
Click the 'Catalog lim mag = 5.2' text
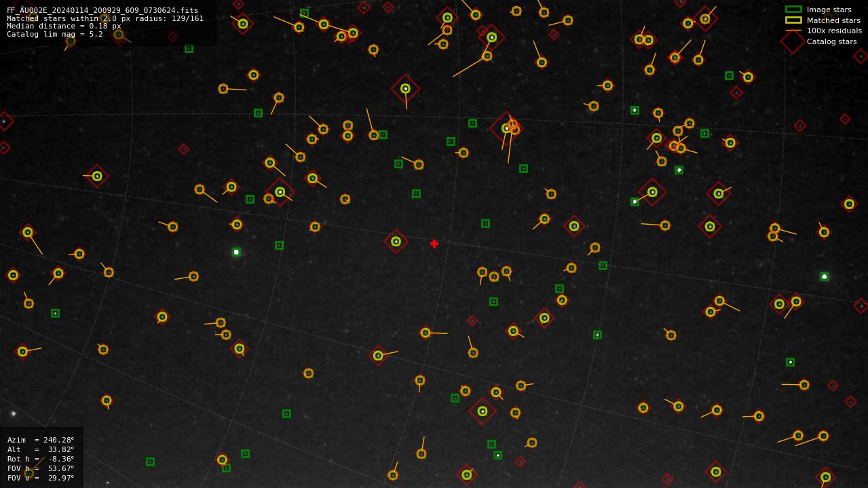coord(55,34)
